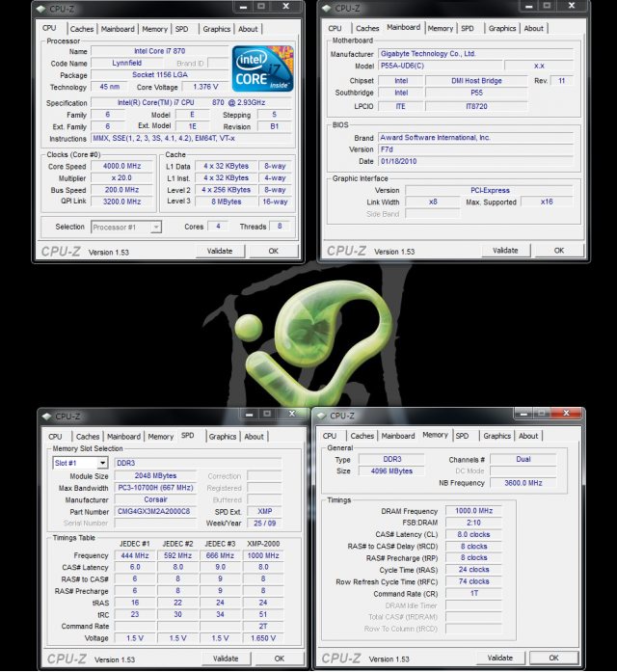The image size is (617, 672).
Task: Open Mainboard tab in SPD window
Action: tap(123, 437)
